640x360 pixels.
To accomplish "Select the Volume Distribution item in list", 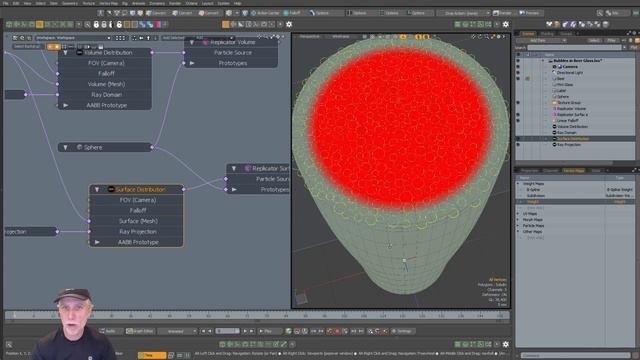I will (x=572, y=127).
